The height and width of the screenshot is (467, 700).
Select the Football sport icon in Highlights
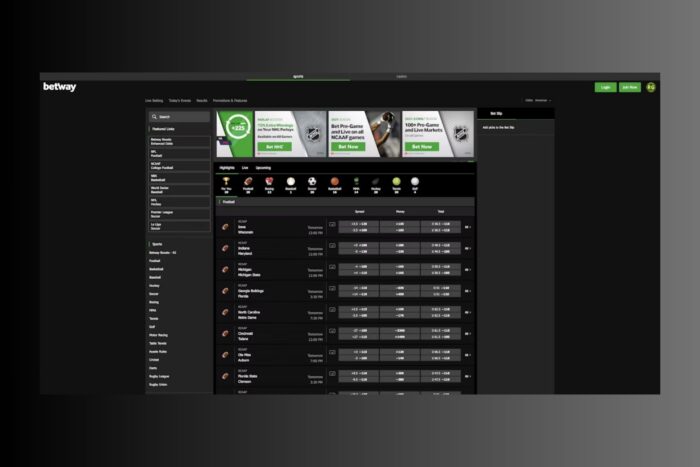pos(248,183)
